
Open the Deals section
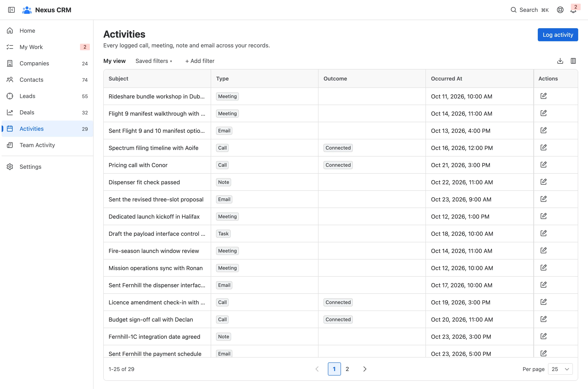47,112
